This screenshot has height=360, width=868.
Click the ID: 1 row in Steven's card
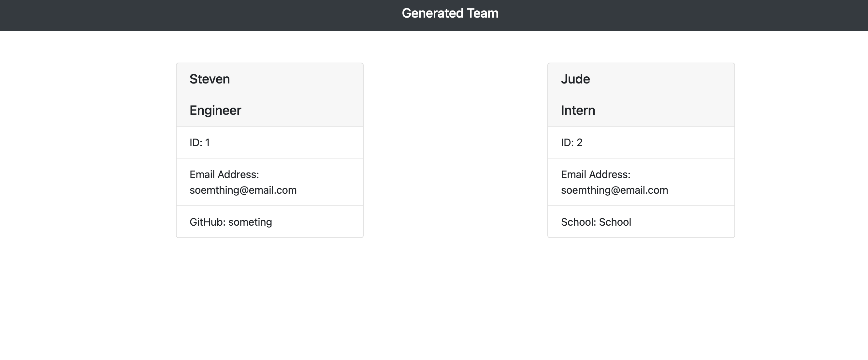[199, 142]
